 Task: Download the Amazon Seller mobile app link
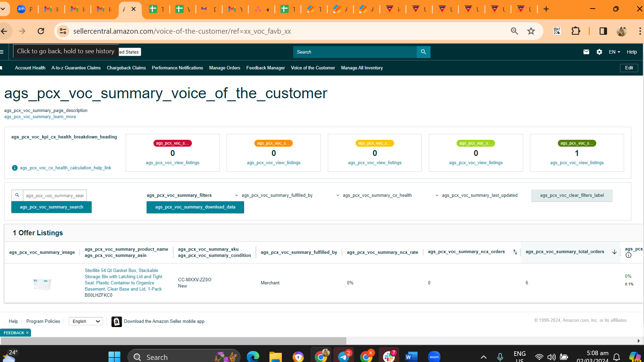[x=164, y=321]
